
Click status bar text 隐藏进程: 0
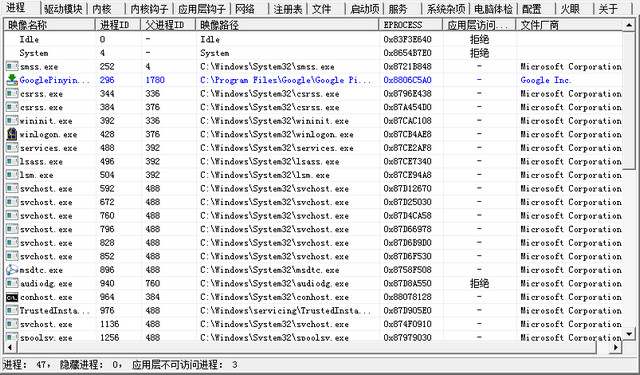coord(90,364)
